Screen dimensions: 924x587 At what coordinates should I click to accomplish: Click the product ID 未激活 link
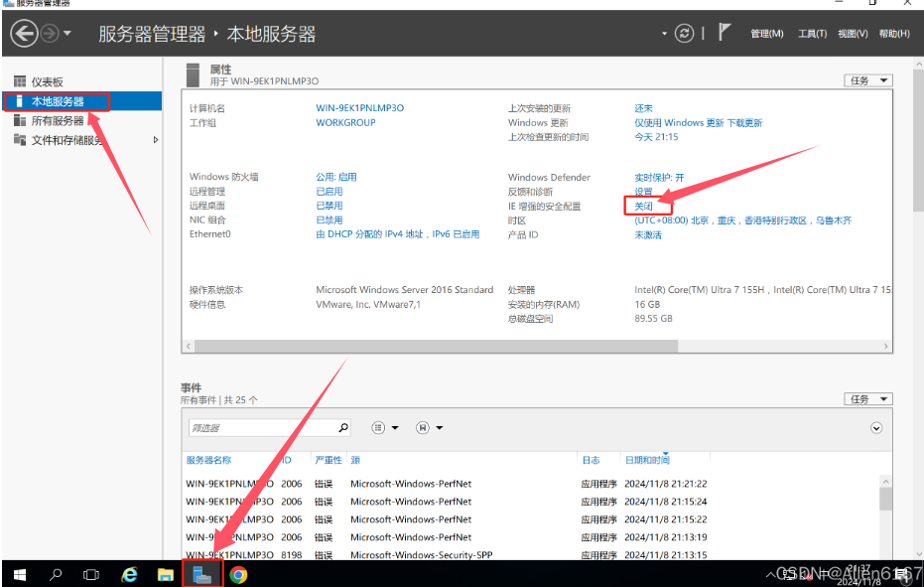click(648, 234)
